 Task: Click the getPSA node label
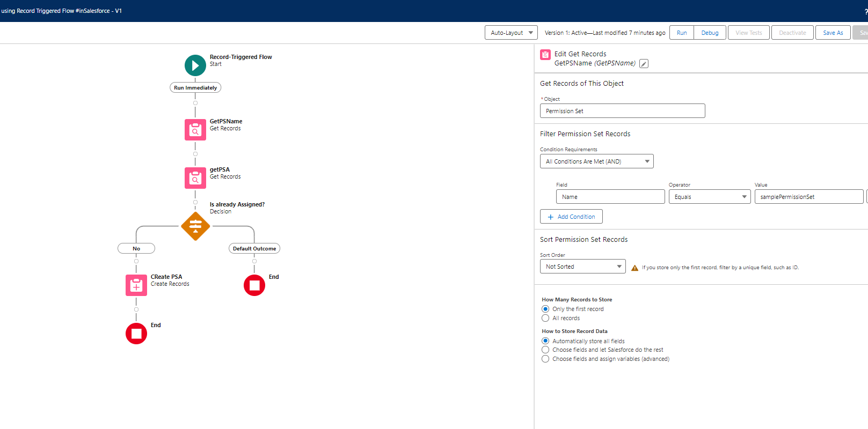(x=220, y=169)
